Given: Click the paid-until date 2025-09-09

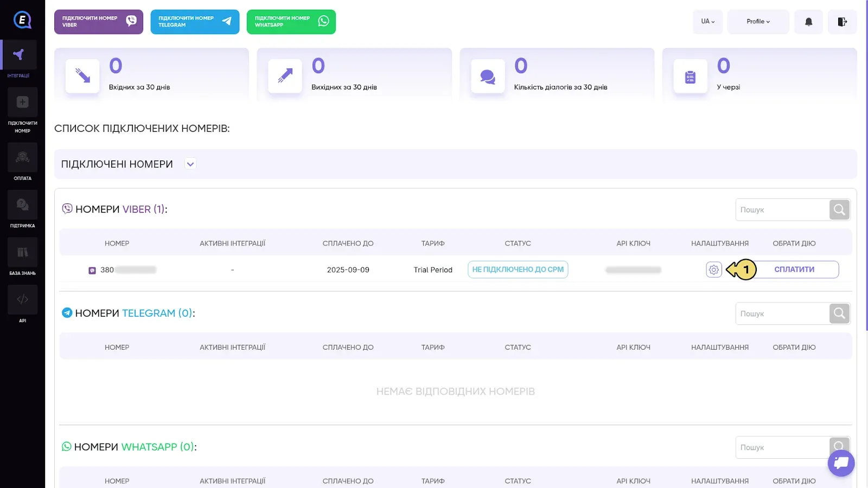Looking at the screenshot, I should coord(348,270).
